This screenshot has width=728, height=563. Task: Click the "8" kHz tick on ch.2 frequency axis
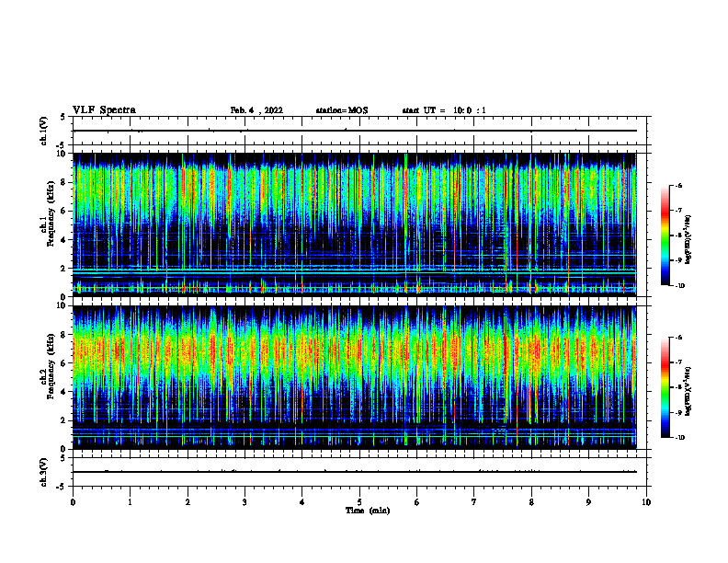[x=64, y=335]
